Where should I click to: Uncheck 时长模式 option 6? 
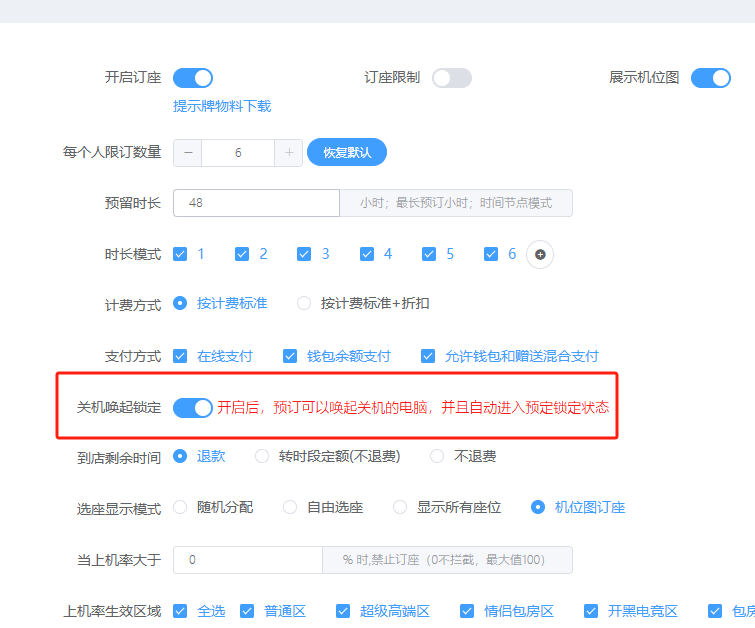click(x=491, y=254)
